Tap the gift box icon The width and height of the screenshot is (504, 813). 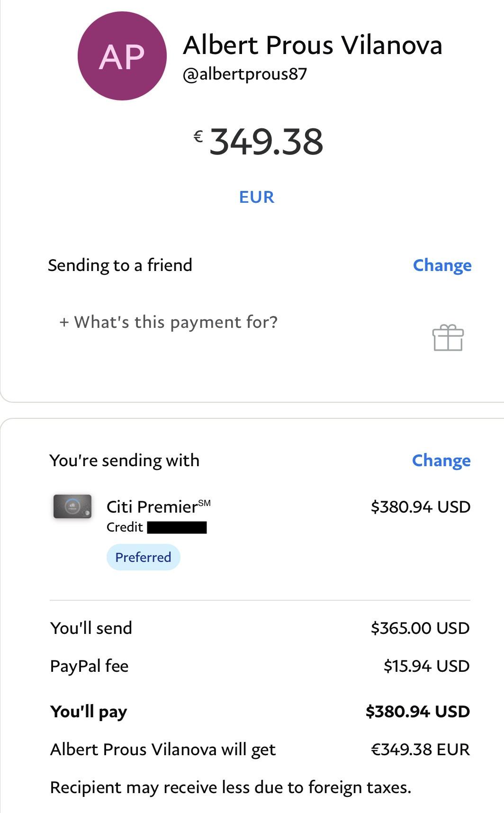tap(448, 338)
